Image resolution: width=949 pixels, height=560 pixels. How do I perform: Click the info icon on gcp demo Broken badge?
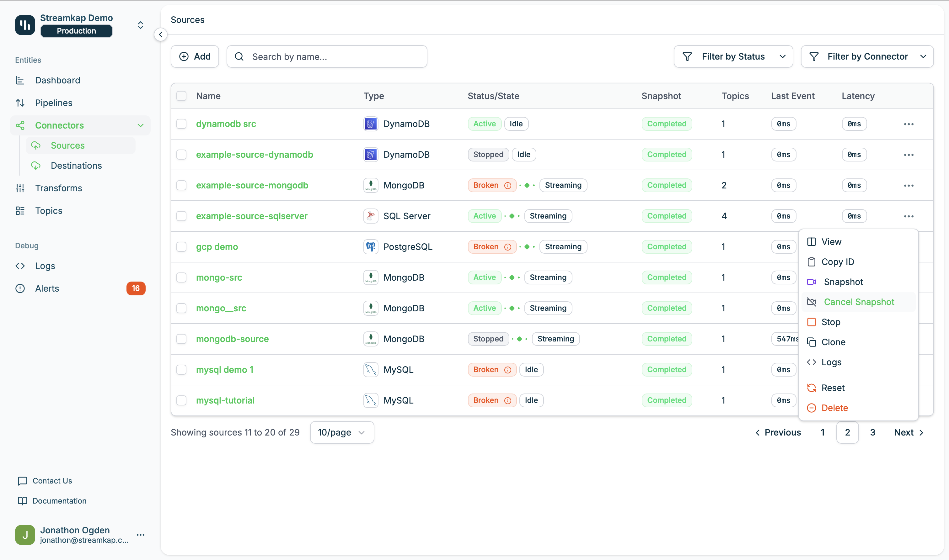point(507,247)
